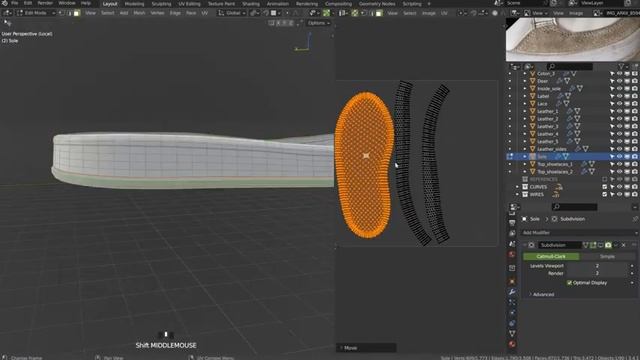Toggle Subdivision modifier show in edit mode
The height and width of the screenshot is (360, 640).
[x=593, y=245]
